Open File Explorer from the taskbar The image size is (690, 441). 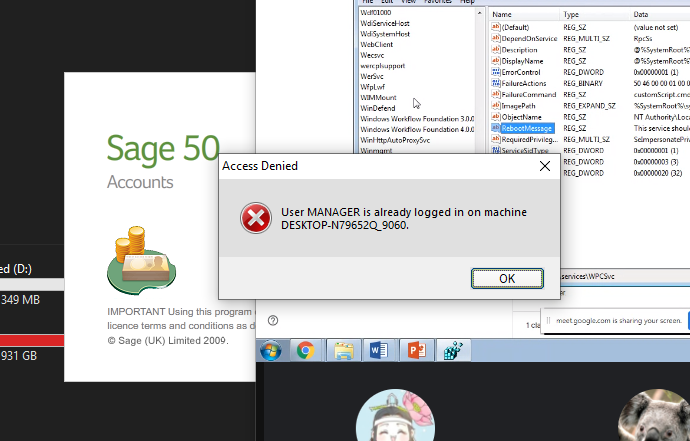[343, 351]
